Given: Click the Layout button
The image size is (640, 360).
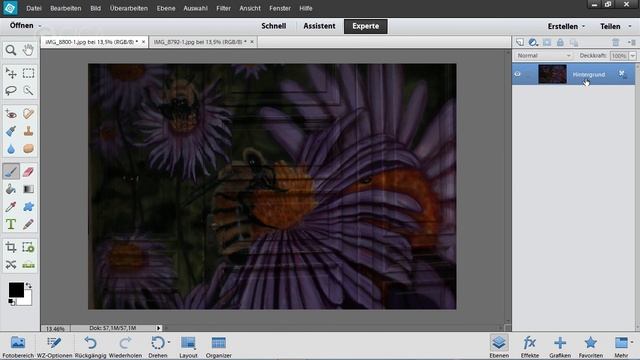Looking at the screenshot, I should click(188, 347).
